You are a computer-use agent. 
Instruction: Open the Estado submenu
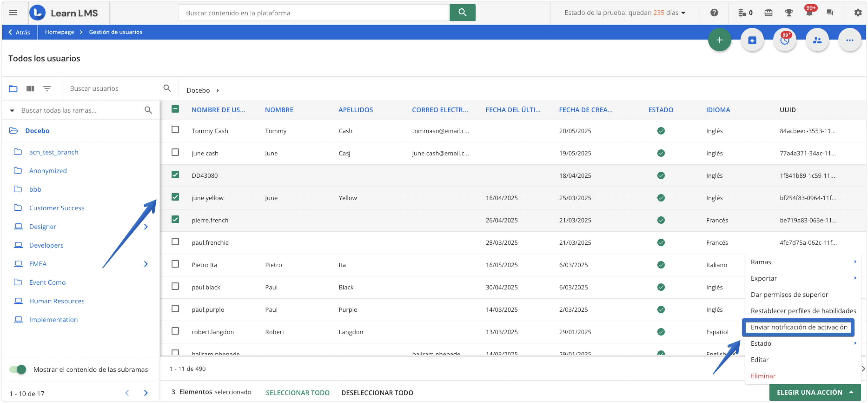pyautogui.click(x=803, y=343)
